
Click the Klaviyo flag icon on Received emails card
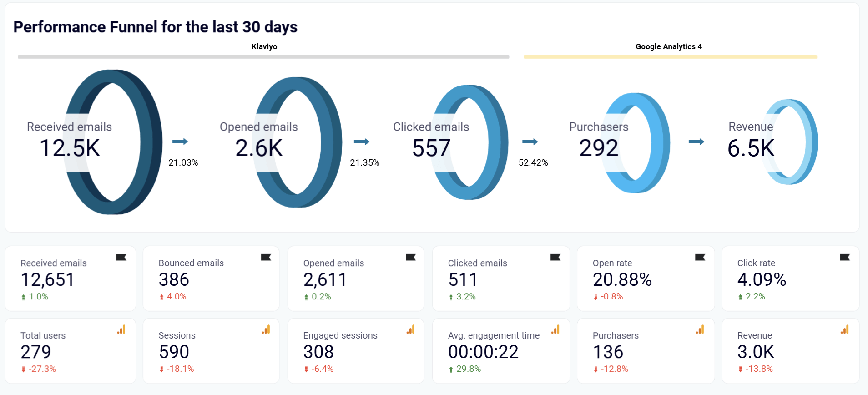pyautogui.click(x=121, y=258)
